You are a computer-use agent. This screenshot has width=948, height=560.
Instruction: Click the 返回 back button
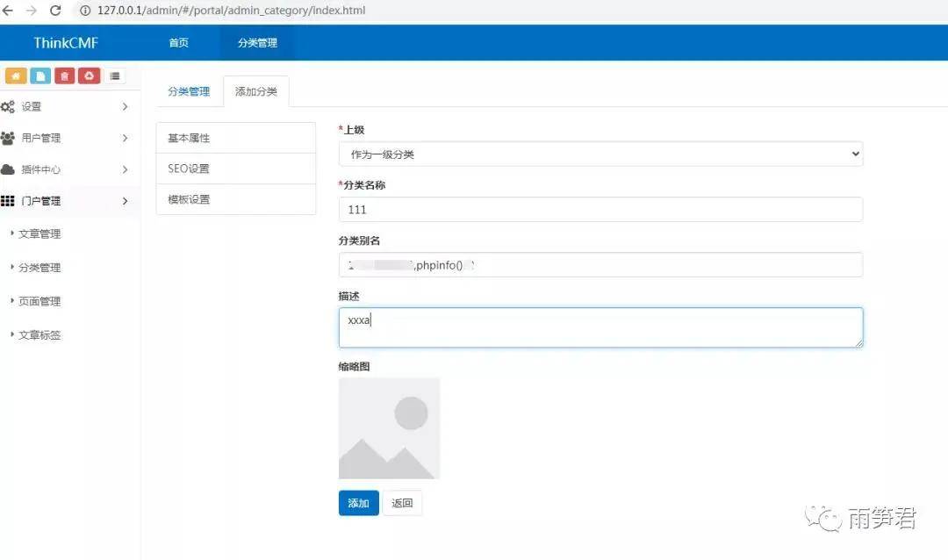click(402, 503)
